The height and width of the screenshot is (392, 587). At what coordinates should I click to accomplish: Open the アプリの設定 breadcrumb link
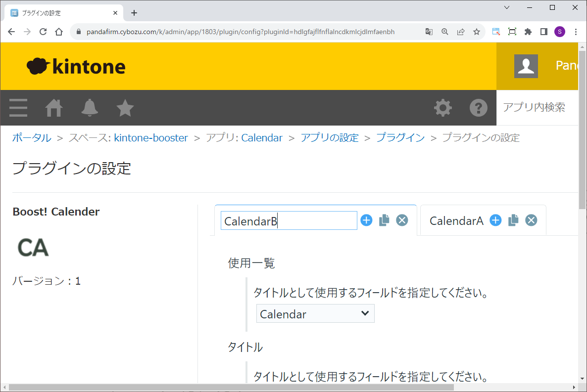tap(329, 138)
